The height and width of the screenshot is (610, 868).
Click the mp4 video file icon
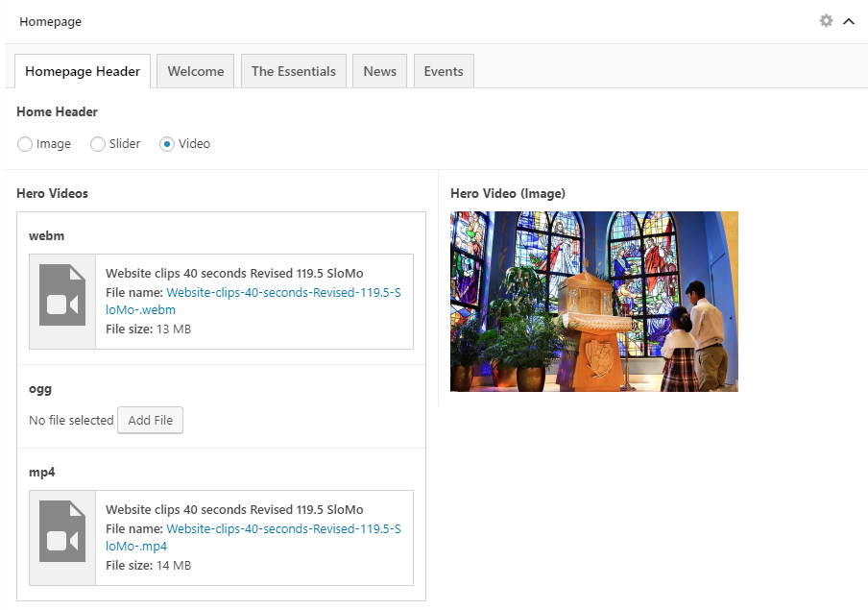[62, 538]
